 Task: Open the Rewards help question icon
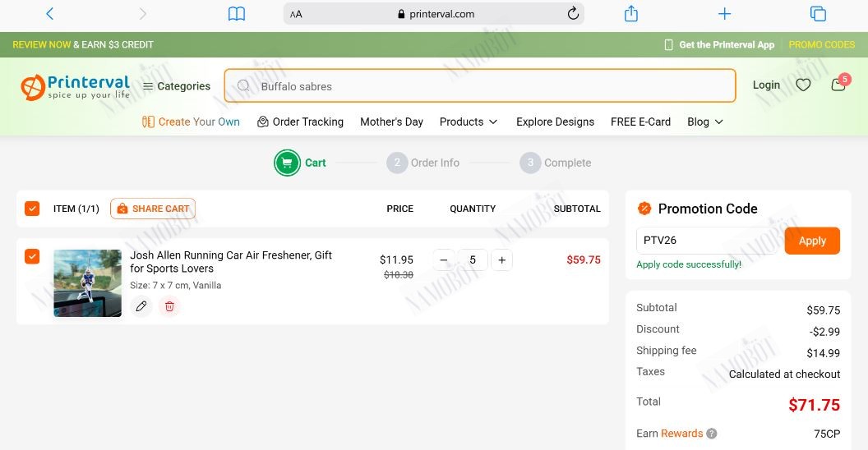(x=712, y=434)
